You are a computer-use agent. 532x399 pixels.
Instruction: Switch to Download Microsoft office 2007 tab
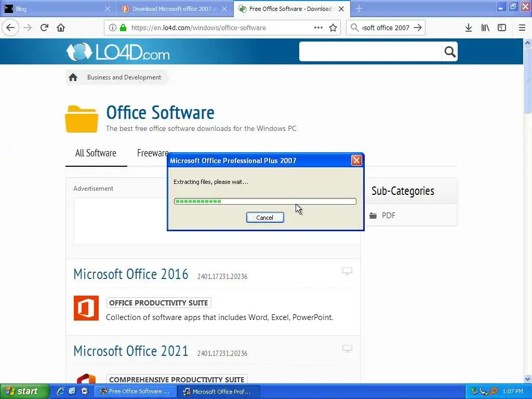(174, 9)
